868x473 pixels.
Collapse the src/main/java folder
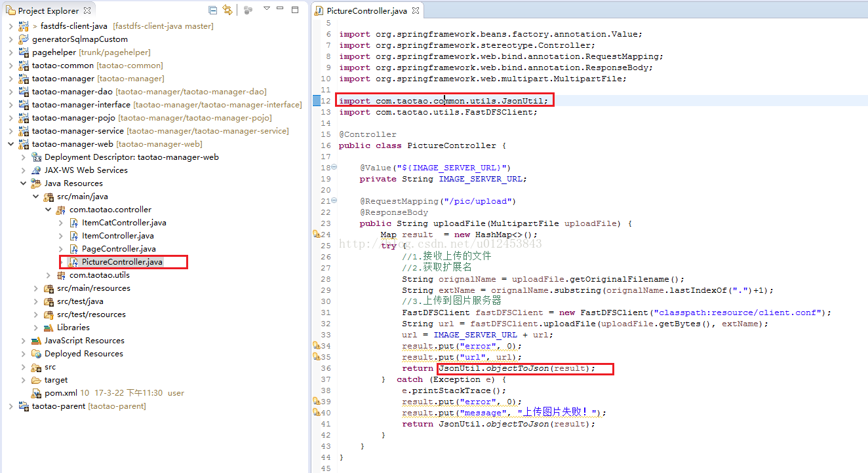[x=36, y=197]
